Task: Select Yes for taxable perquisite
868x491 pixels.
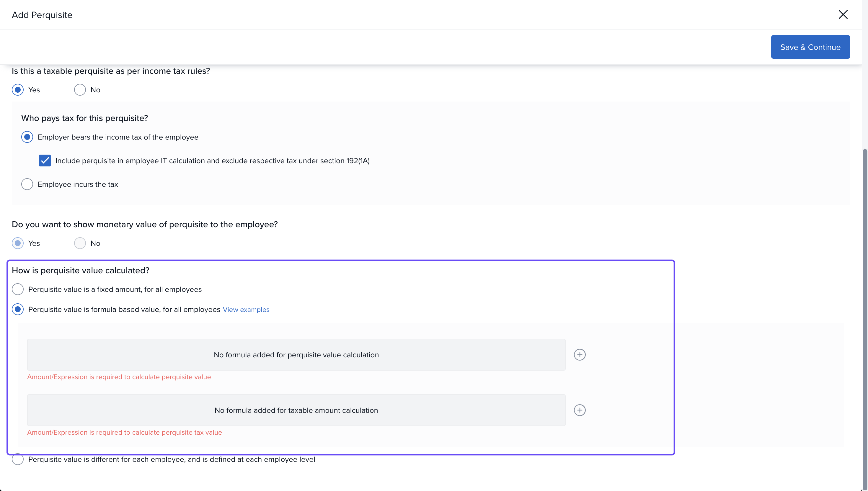Action: (x=17, y=90)
